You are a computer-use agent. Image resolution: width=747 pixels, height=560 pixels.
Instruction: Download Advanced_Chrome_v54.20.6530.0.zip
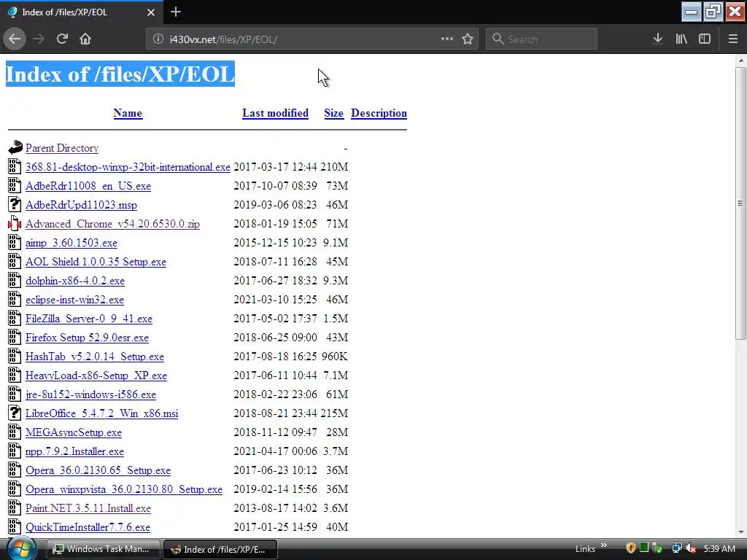pos(112,224)
